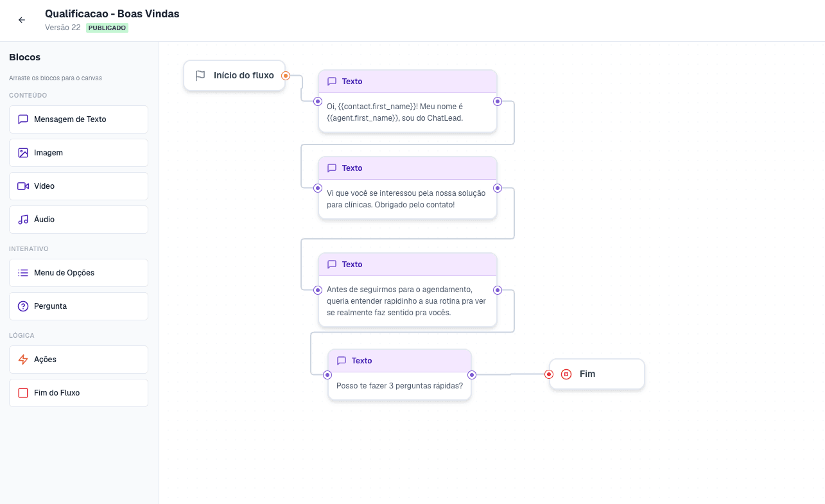Screen dimensions: 825x504
Task: Select the Fim do Fluxo block
Action: [78, 393]
